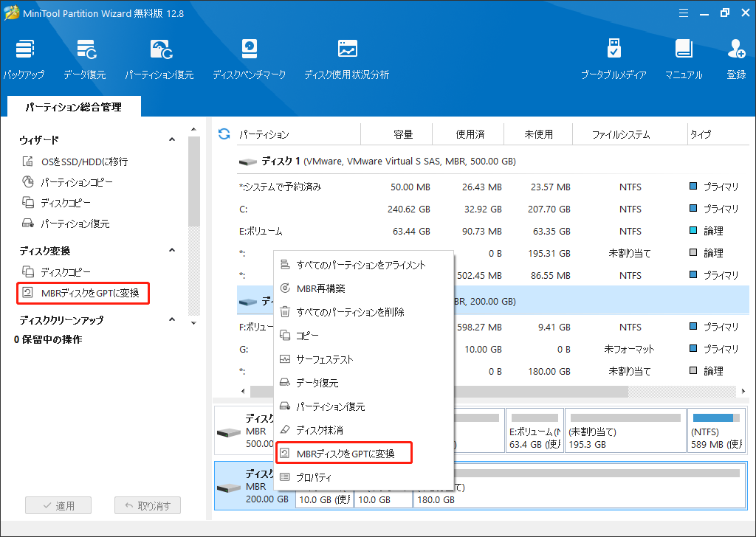756x537 pixels.
Task: Collapse the ウィザード section
Action: [x=171, y=139]
